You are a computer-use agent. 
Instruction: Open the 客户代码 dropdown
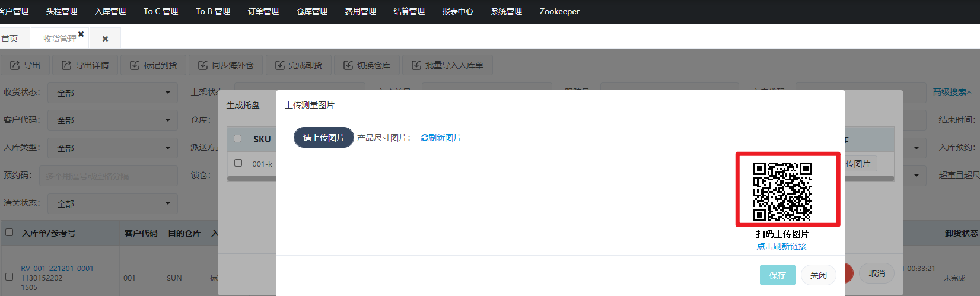tap(114, 120)
